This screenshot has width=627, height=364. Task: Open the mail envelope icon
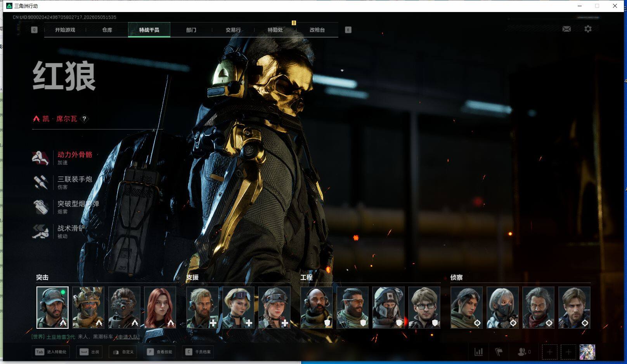[566, 29]
